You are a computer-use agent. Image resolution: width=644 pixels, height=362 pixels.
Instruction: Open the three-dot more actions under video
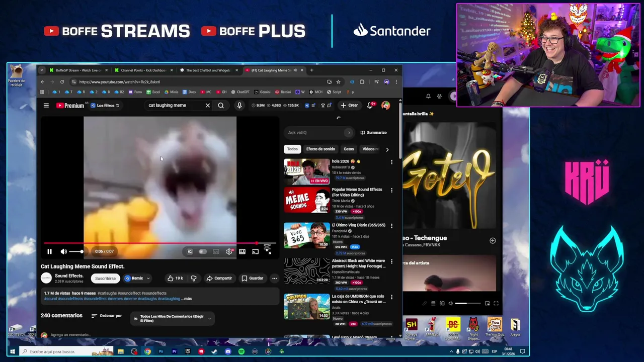[274, 279]
